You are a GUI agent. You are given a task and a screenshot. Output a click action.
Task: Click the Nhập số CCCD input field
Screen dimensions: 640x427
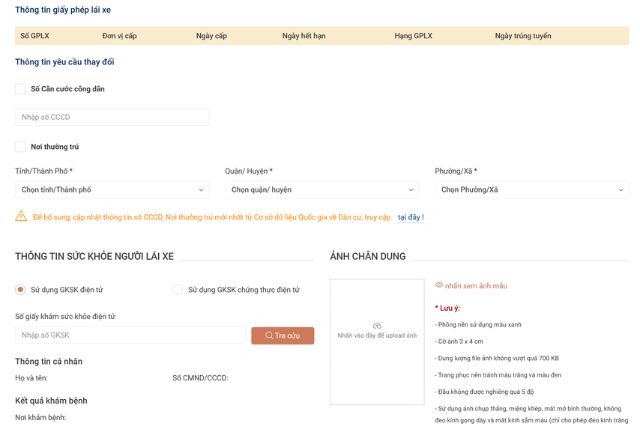pyautogui.click(x=112, y=117)
